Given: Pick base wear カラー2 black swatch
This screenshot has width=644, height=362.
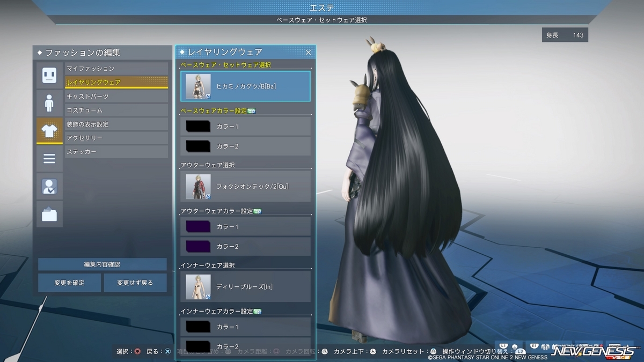Looking at the screenshot, I should [198, 146].
